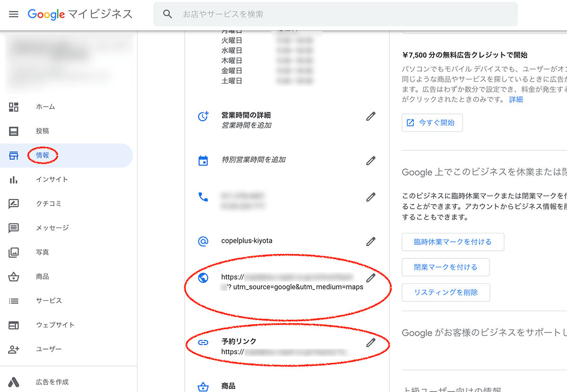Click the クチコミ review icon
Screen dimensions: 567x392
point(14,204)
